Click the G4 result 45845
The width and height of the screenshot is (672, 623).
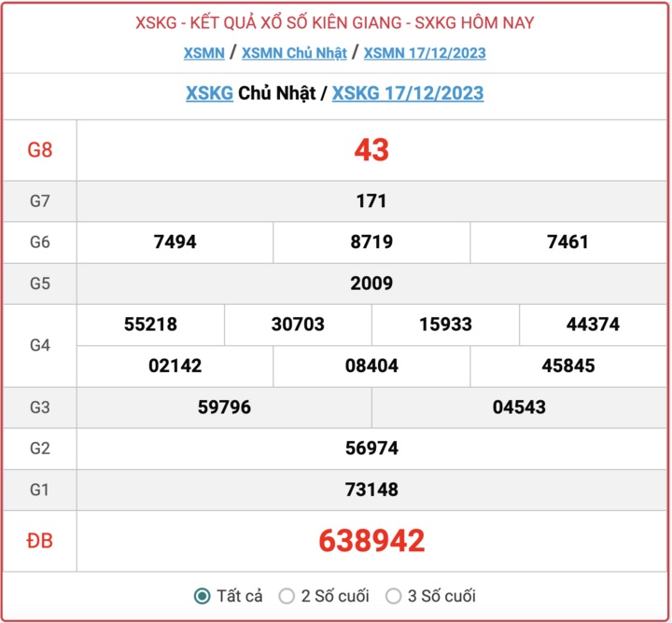(568, 366)
